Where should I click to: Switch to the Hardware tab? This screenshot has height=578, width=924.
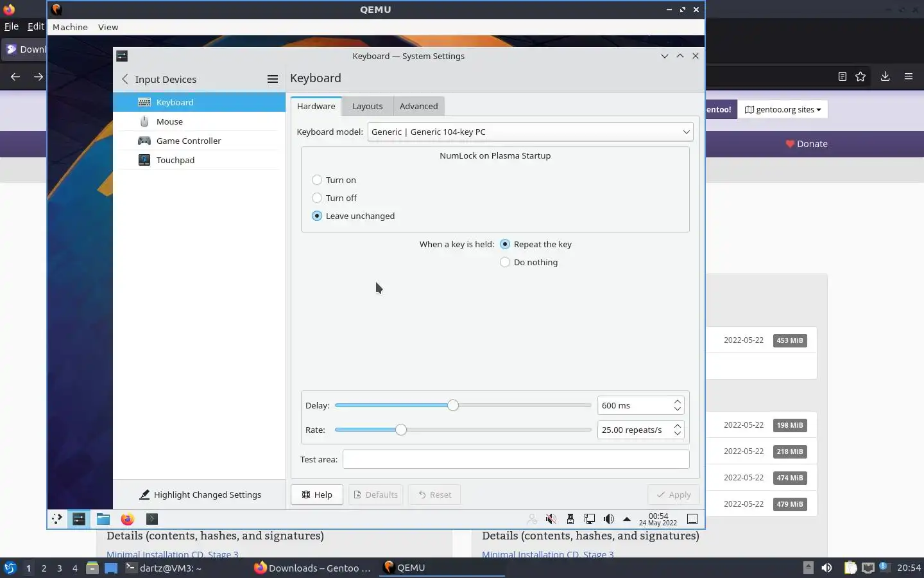316,106
